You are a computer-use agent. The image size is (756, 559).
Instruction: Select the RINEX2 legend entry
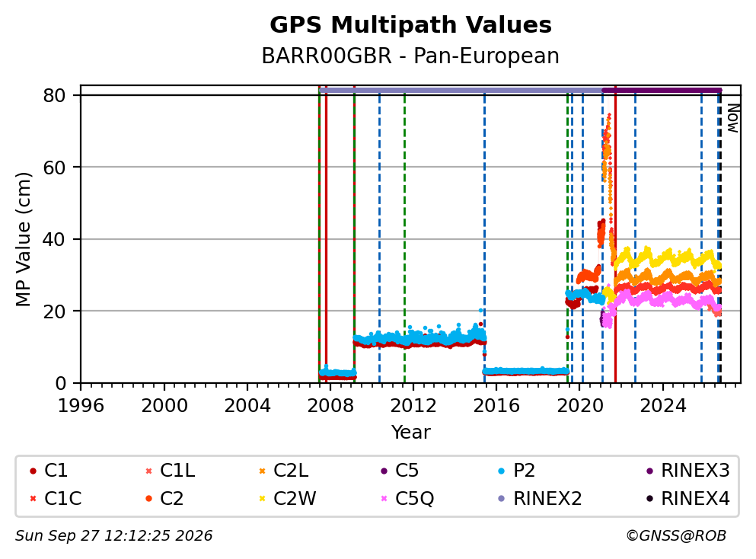click(x=540, y=499)
